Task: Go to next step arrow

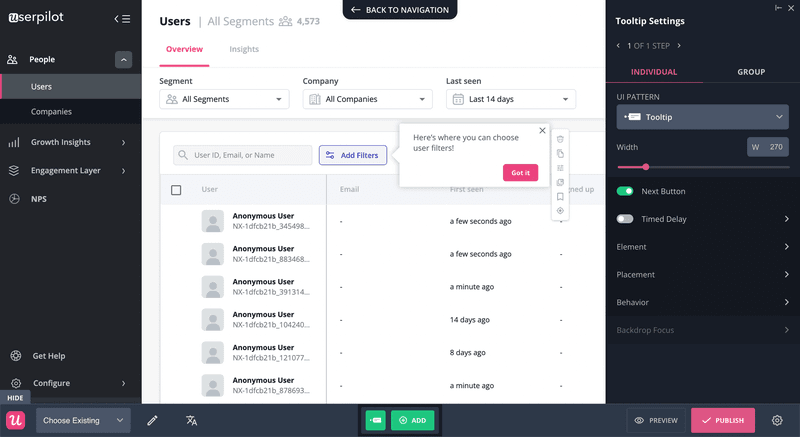Action: (x=679, y=45)
